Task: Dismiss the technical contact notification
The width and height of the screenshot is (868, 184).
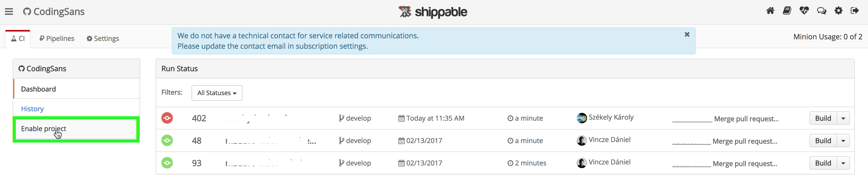Action: point(687,34)
